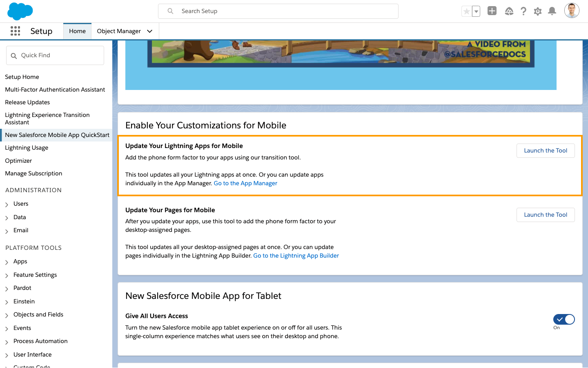Expand the Process Automation section
588x368 pixels.
coord(7,341)
